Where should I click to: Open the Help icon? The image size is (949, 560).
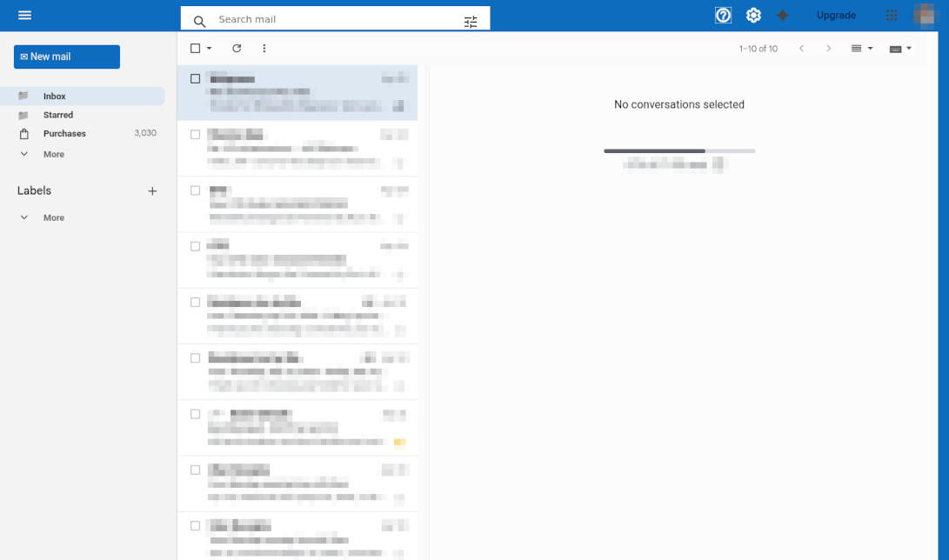tap(723, 15)
